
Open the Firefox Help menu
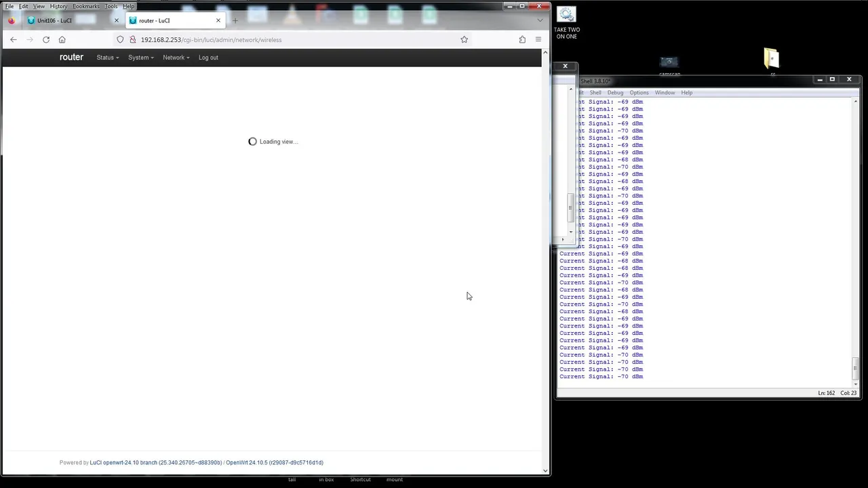coord(128,6)
